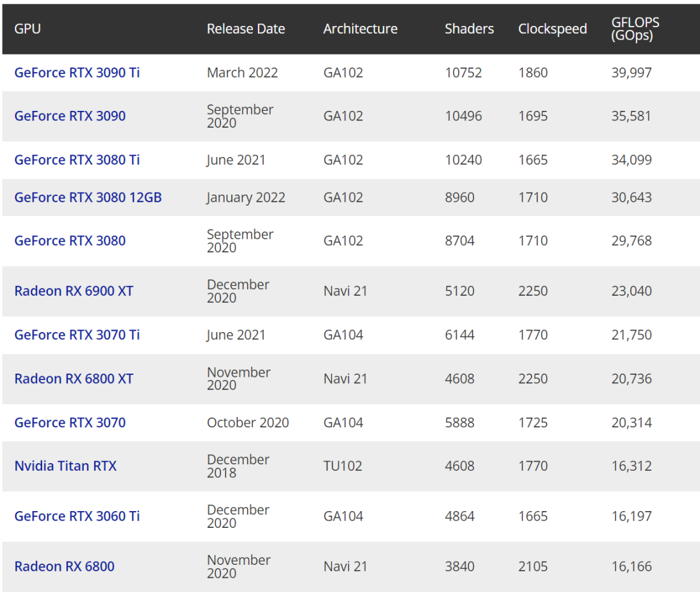Open the GeForce RTX 3090 Ti link
Viewport: 700px width, 596px height.
click(x=76, y=73)
